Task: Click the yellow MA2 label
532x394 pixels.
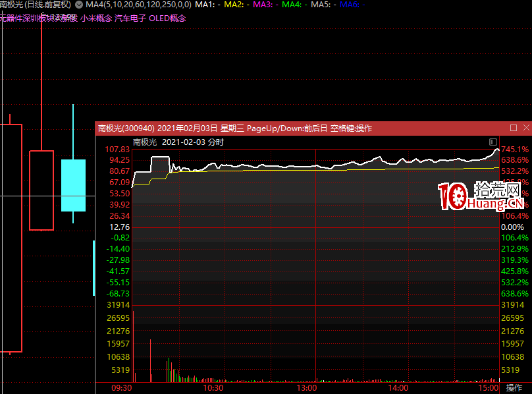Action: [x=237, y=5]
